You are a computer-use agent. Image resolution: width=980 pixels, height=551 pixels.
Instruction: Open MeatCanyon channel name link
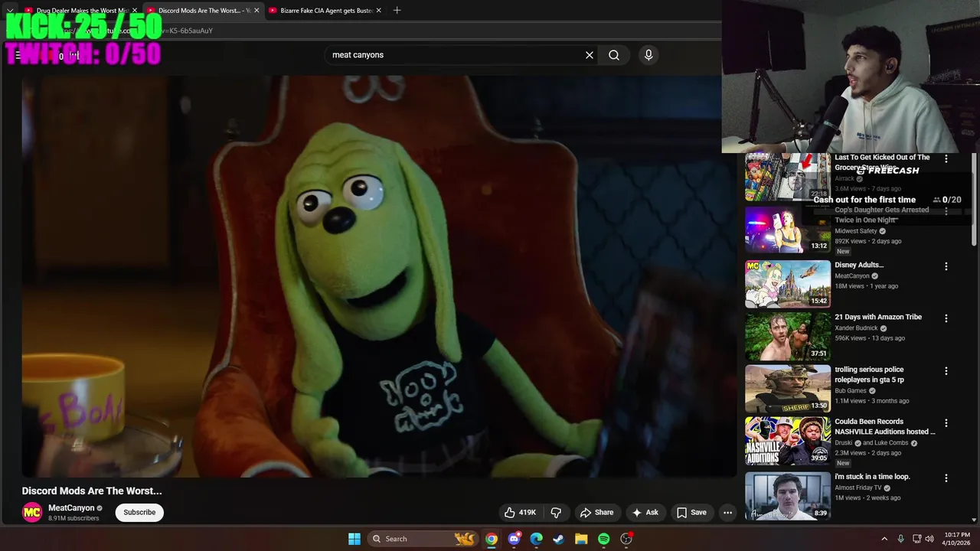71,508
